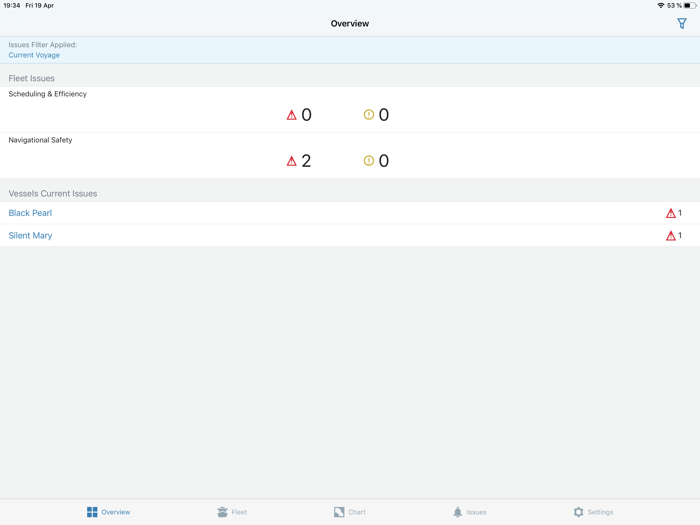Click the Navigational Safety heading
Image resolution: width=700 pixels, height=525 pixels.
click(40, 140)
